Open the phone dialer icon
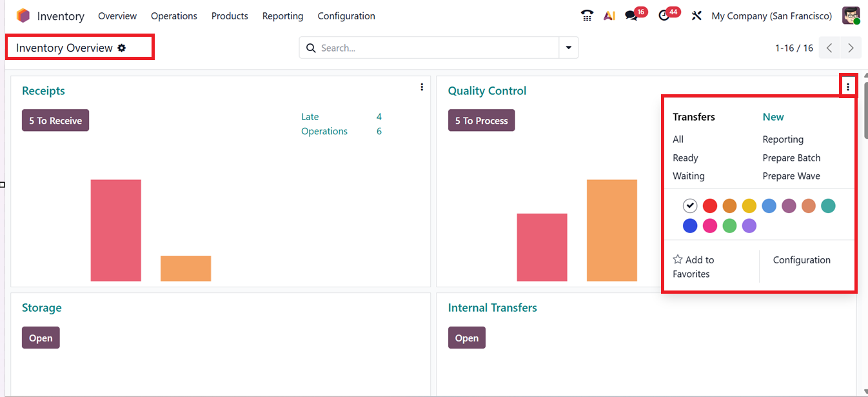Image resolution: width=868 pixels, height=397 pixels. point(587,15)
